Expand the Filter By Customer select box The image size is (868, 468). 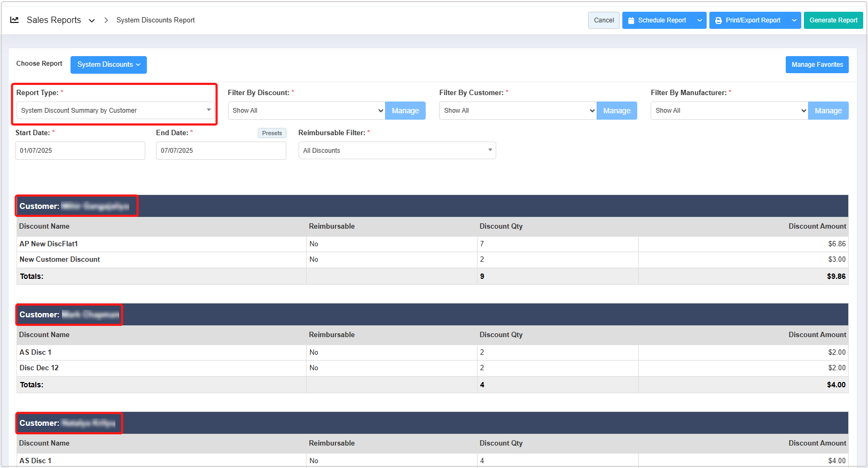[x=518, y=111]
